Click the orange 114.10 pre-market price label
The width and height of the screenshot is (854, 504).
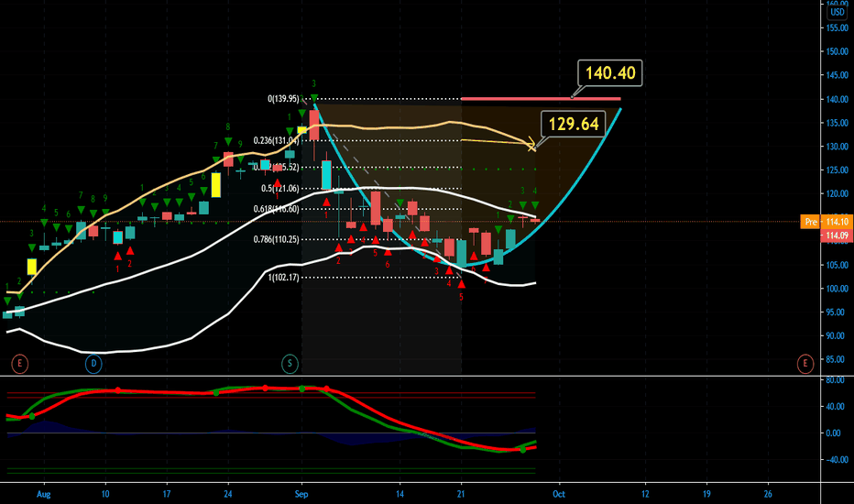pos(837,222)
